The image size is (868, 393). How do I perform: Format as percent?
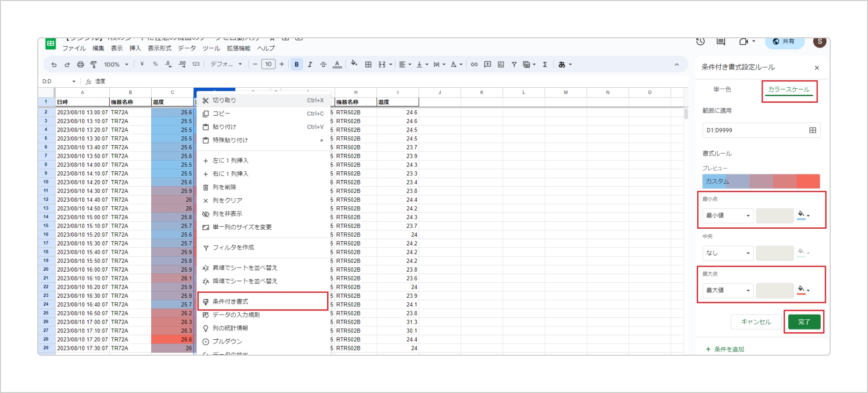(155, 64)
